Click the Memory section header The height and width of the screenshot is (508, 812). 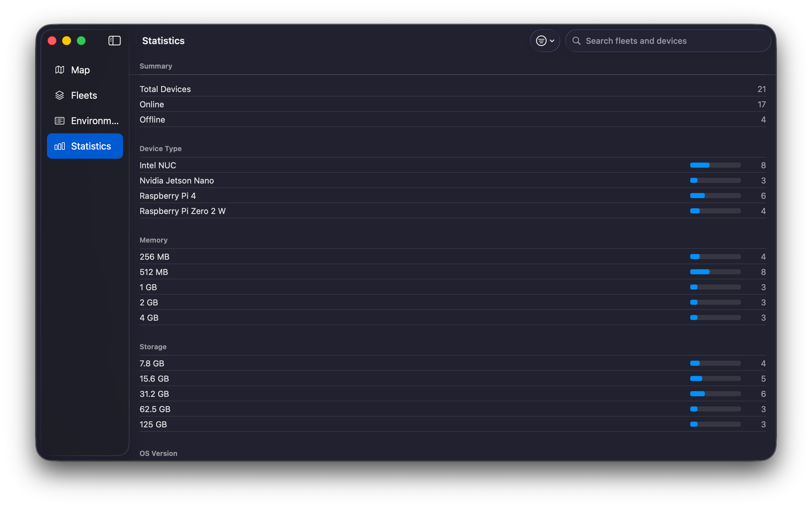pyautogui.click(x=153, y=240)
